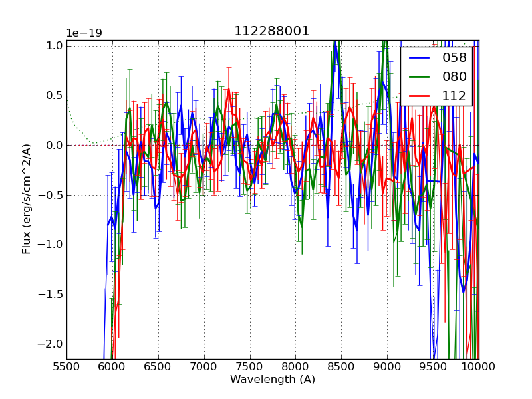Click the −1.0 y-axis tick label
The height and width of the screenshot is (399, 532).
point(52,245)
